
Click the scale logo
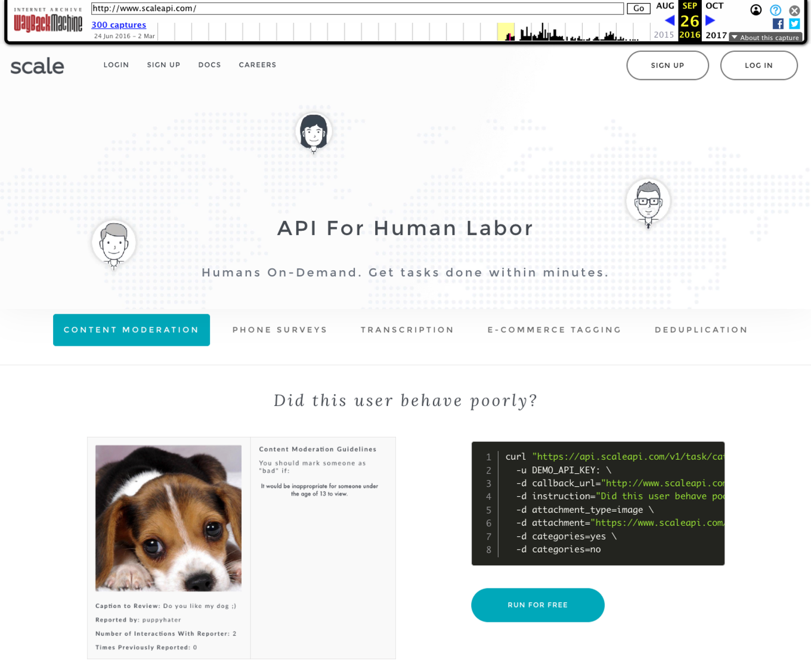tap(37, 66)
